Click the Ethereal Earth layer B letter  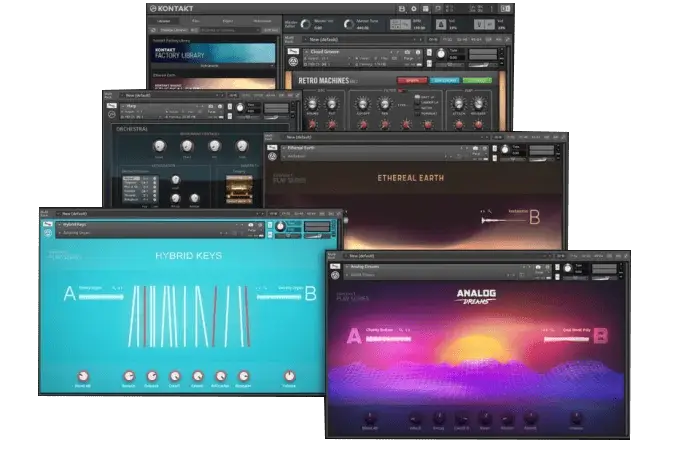pyautogui.click(x=534, y=217)
